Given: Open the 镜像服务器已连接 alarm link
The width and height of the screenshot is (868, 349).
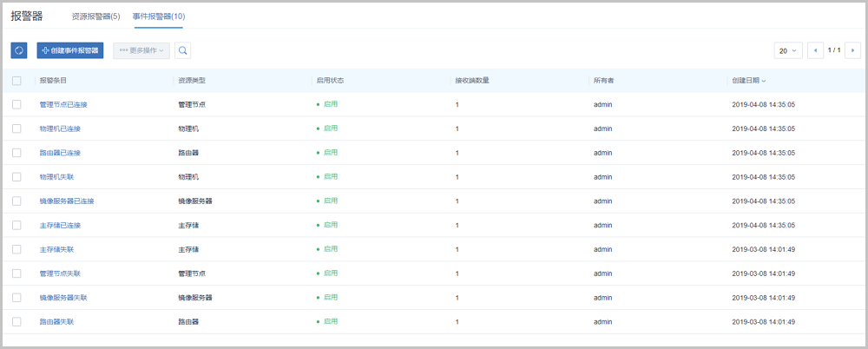Looking at the screenshot, I should pos(67,201).
